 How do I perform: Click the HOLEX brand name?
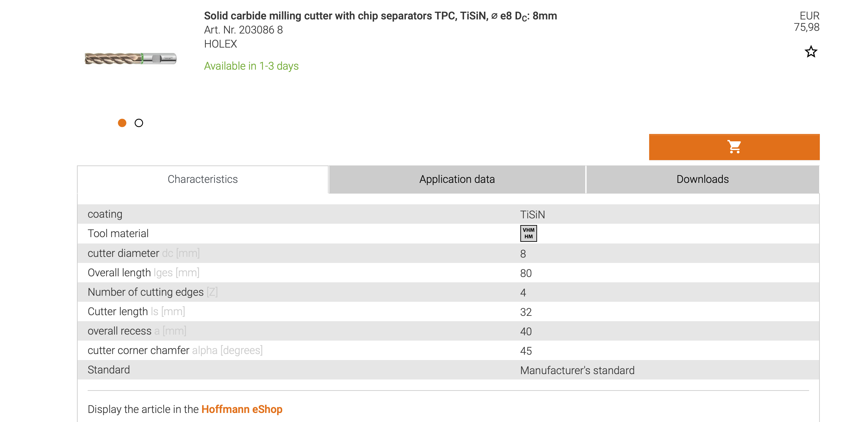point(221,44)
